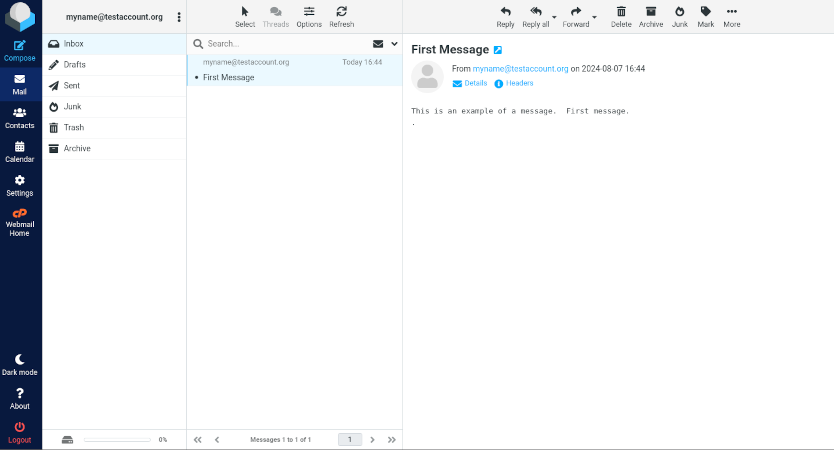Expand the Reply all options arrow
The height and width of the screenshot is (450, 834).
(x=554, y=17)
